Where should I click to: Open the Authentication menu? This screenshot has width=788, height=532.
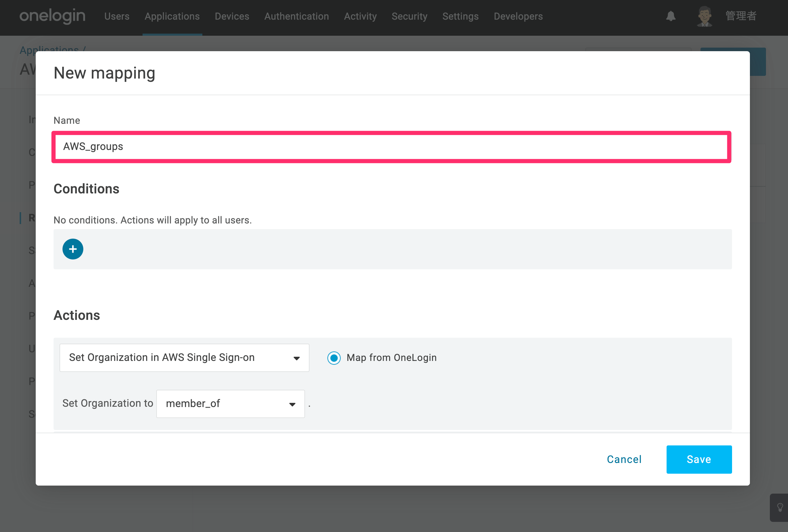(x=297, y=16)
